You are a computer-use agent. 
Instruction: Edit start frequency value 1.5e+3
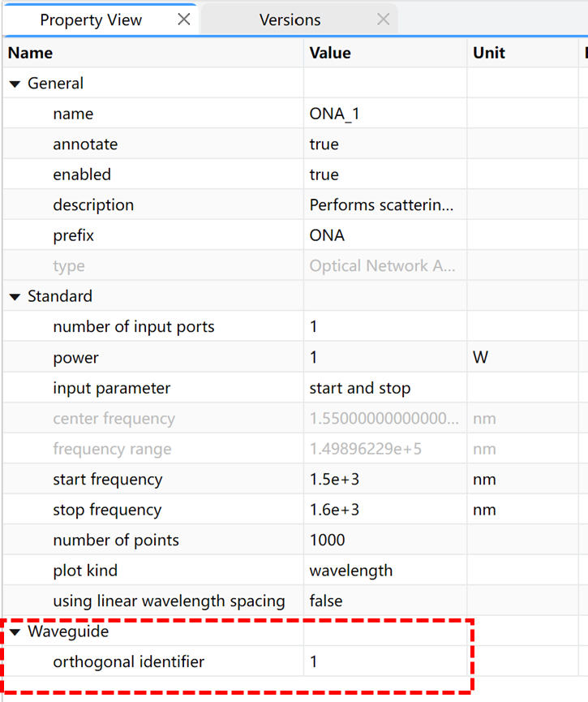pyautogui.click(x=385, y=480)
